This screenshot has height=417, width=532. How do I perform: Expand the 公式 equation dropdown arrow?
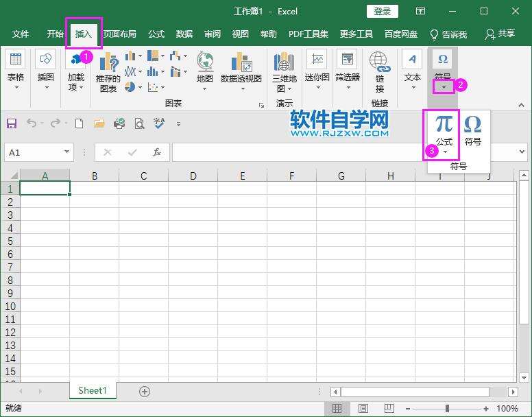coord(445,152)
